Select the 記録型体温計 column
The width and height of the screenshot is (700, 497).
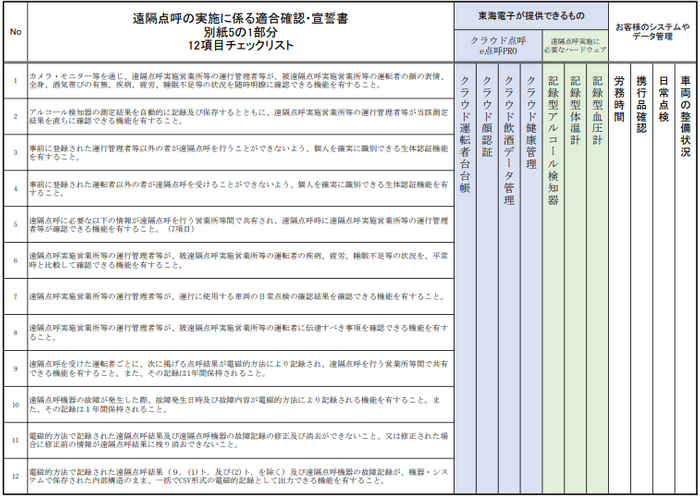[575, 278]
